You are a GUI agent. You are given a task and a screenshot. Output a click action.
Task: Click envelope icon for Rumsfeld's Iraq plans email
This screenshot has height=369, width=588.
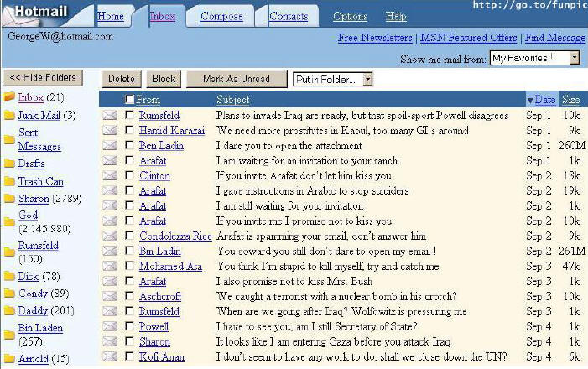coord(110,115)
